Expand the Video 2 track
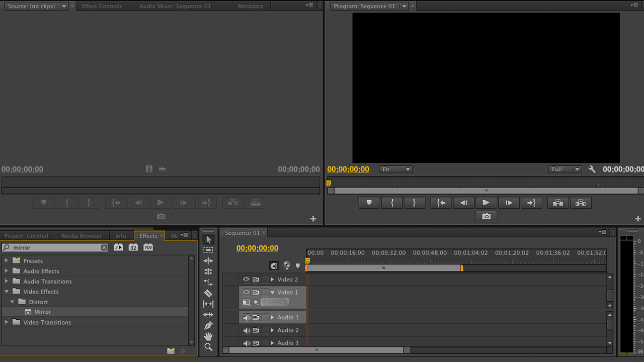The width and height of the screenshot is (644, 362). click(273, 280)
